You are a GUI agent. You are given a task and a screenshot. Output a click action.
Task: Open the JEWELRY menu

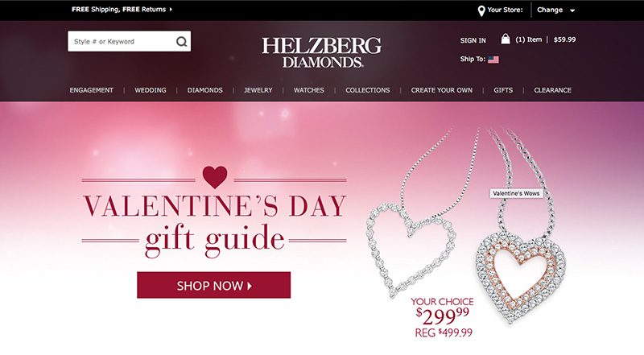pyautogui.click(x=258, y=90)
